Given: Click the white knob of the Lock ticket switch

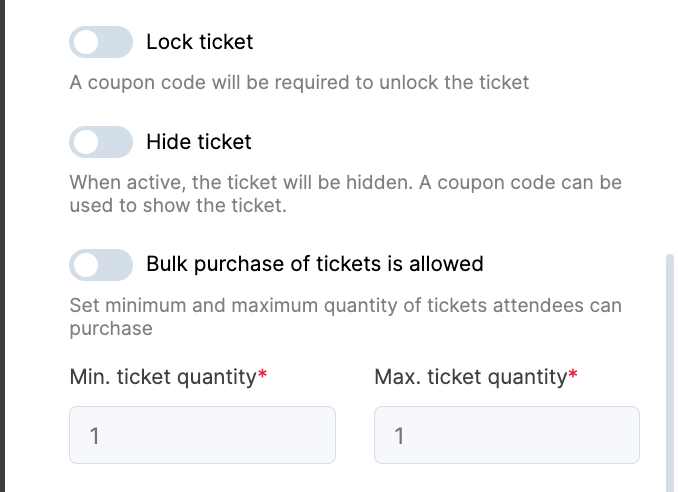Looking at the screenshot, I should pos(87,42).
